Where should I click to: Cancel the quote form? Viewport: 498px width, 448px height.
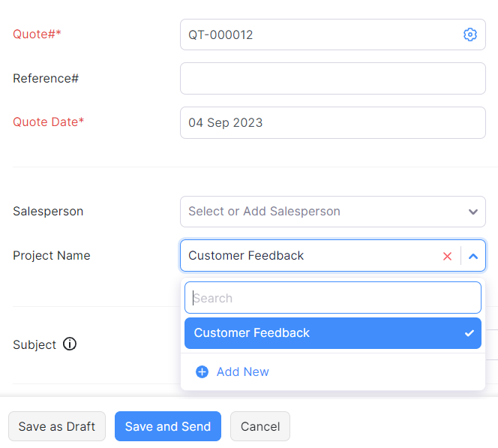[x=260, y=426]
